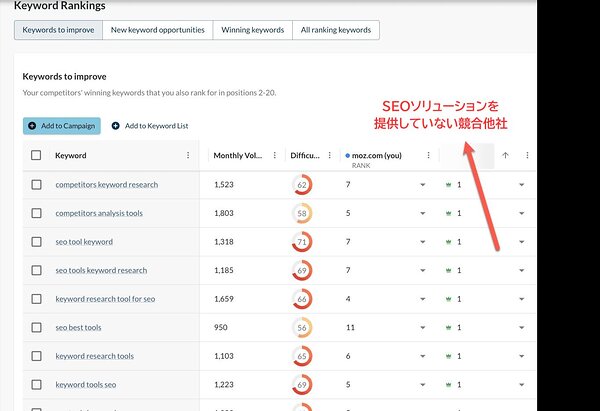Image resolution: width=600 pixels, height=411 pixels.
Task: Click plus icon in Add to Keyword List
Action: coord(116,126)
